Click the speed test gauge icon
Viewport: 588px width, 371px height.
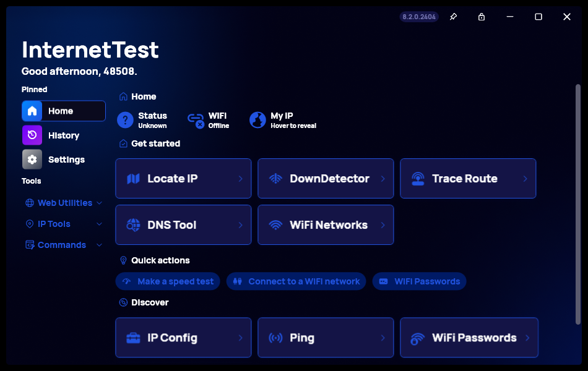[127, 281]
